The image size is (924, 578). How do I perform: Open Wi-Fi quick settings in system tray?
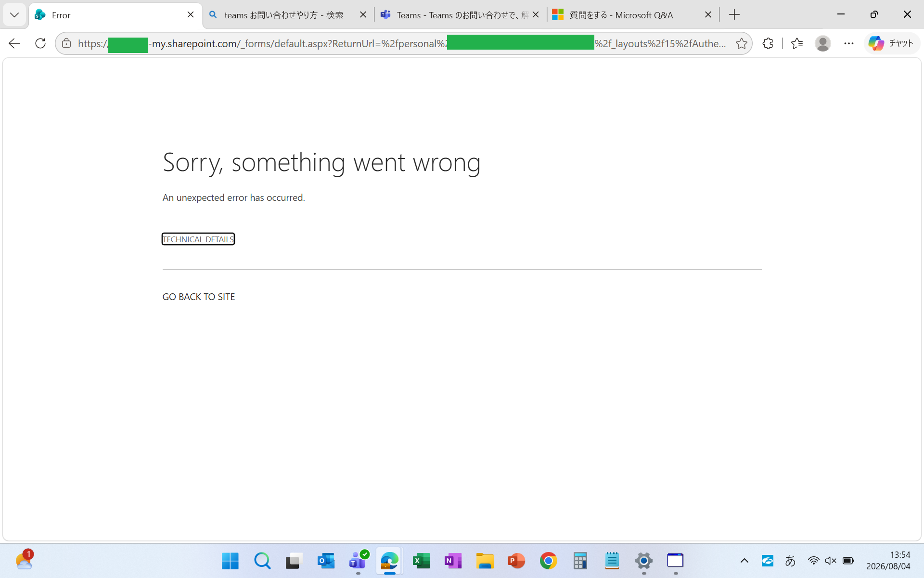click(x=813, y=561)
